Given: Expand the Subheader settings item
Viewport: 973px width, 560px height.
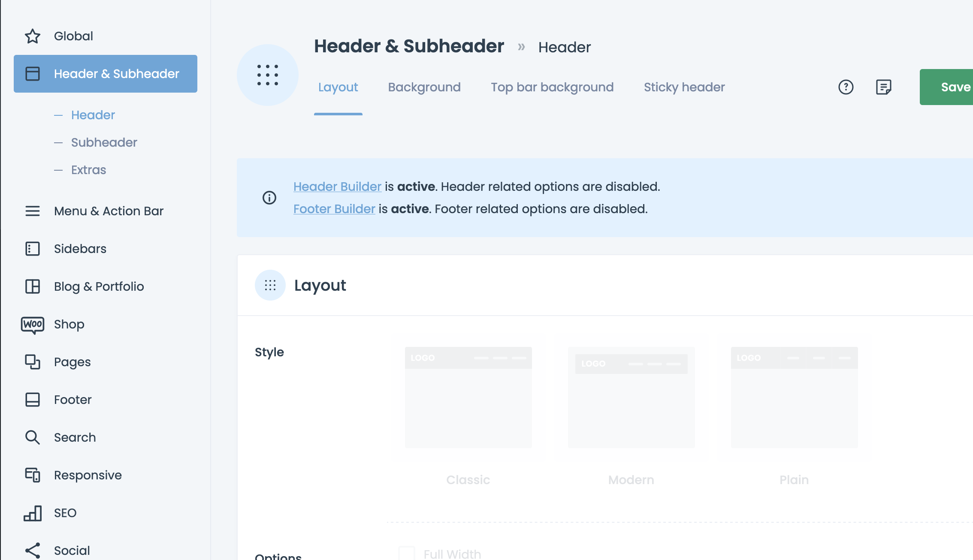Looking at the screenshot, I should [103, 142].
